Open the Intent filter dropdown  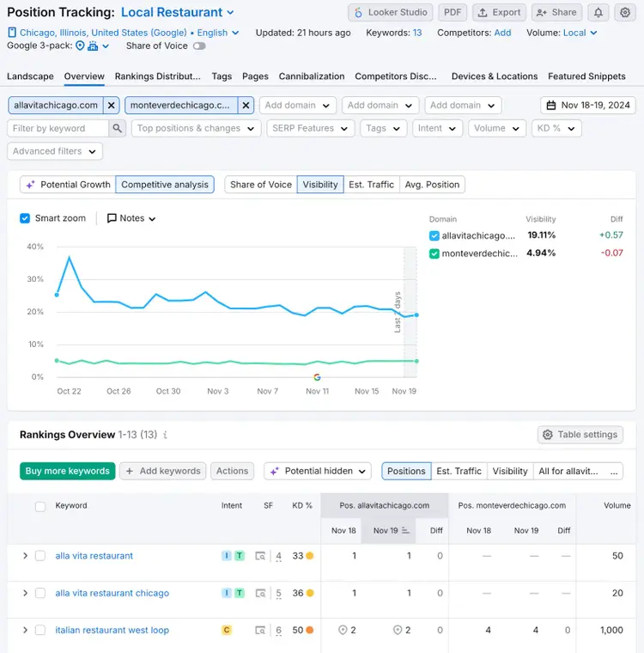pos(437,128)
